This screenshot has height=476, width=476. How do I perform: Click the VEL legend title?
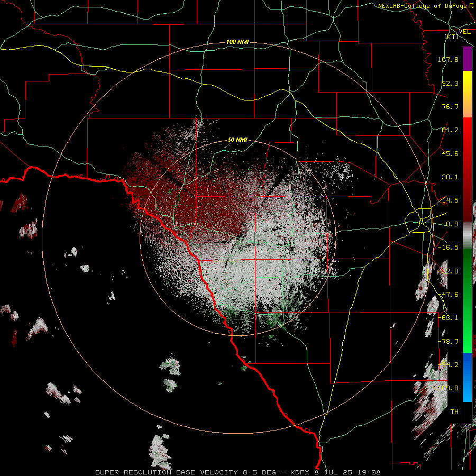coord(464,32)
